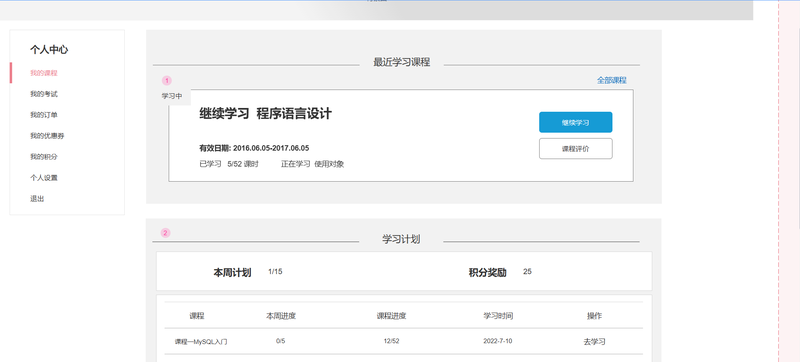Image resolution: width=800 pixels, height=362 pixels.
Task: Go to 我的订单 in the sidebar
Action: 44,115
